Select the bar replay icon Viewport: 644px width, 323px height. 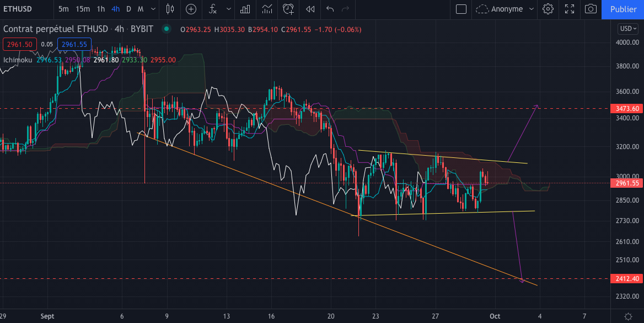click(x=309, y=9)
